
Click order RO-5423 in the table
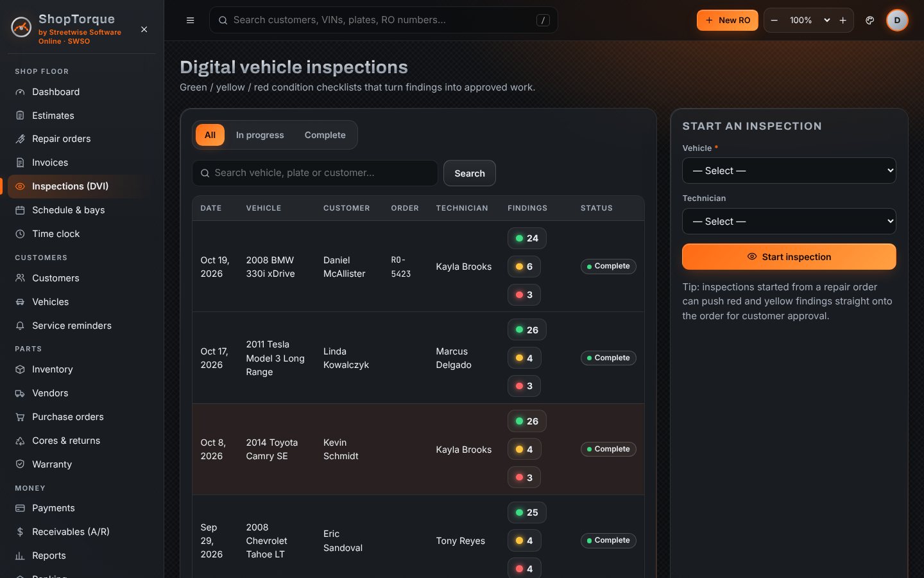tap(401, 267)
